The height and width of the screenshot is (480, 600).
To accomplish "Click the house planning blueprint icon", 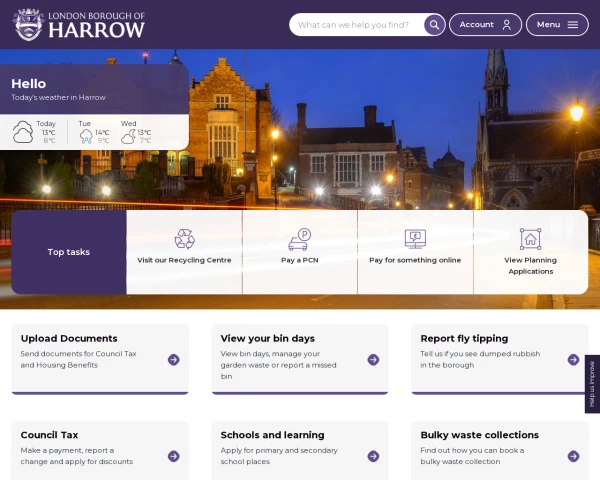I will pyautogui.click(x=530, y=239).
